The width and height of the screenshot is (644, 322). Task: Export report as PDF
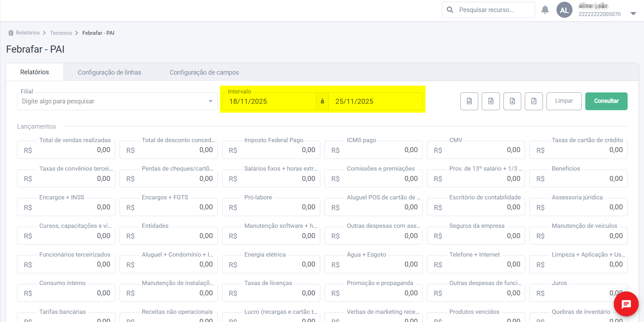[534, 101]
